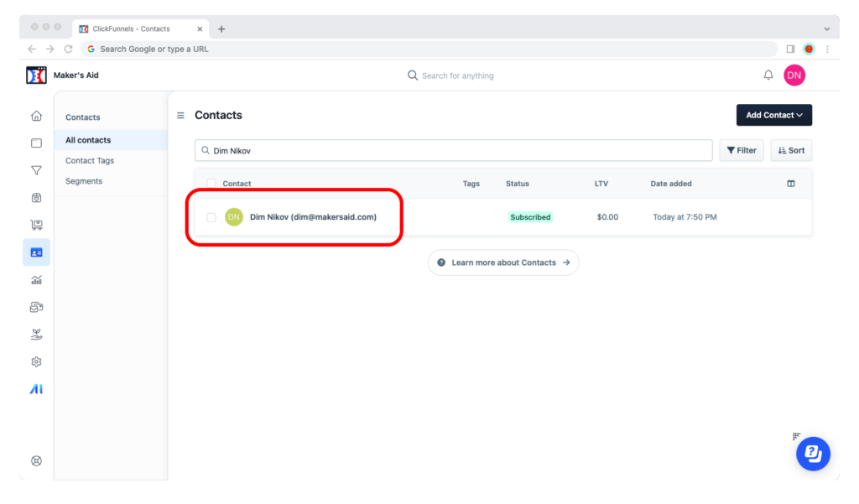Click the Search for anything field

457,75
